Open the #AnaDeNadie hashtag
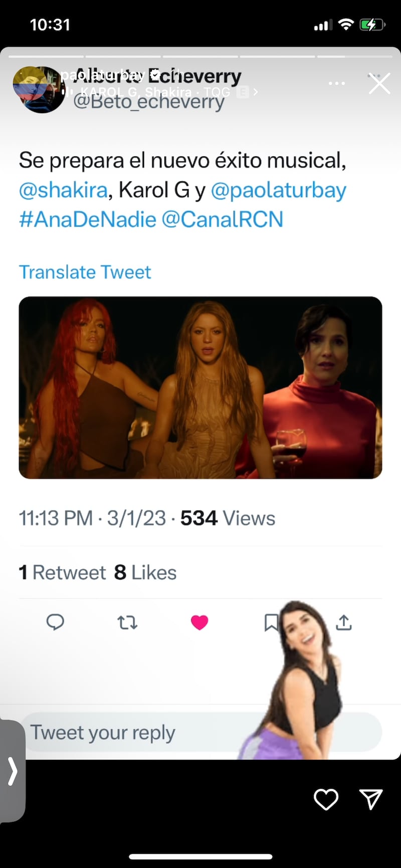This screenshot has height=868, width=401. (x=88, y=220)
